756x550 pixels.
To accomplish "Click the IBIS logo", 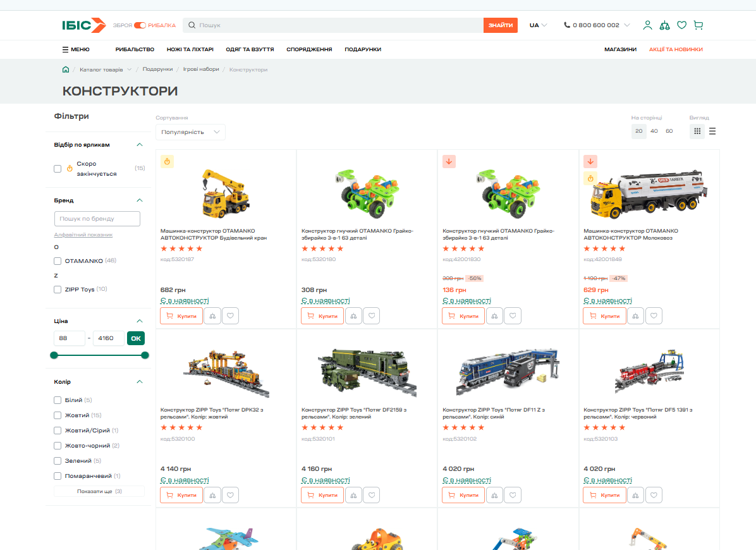I will coord(84,25).
